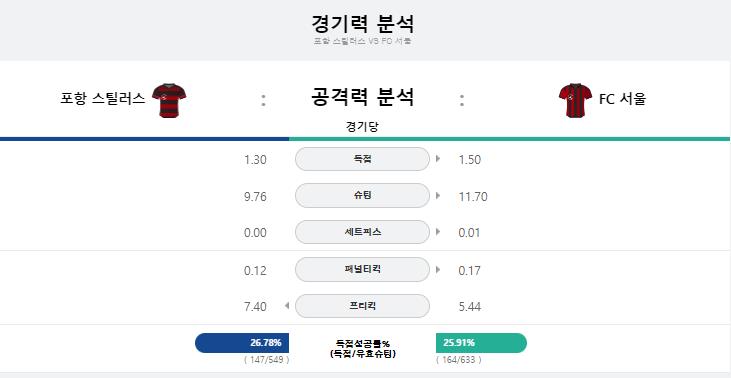The height and width of the screenshot is (378, 731).
Task: Click the arrow beside the 페널티킥 pill
Action: click(x=438, y=269)
